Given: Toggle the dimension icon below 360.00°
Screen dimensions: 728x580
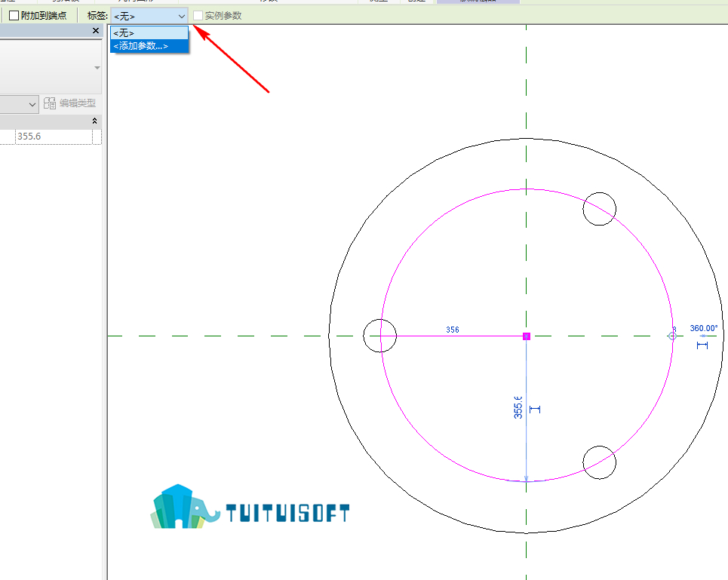Looking at the screenshot, I should click(702, 345).
